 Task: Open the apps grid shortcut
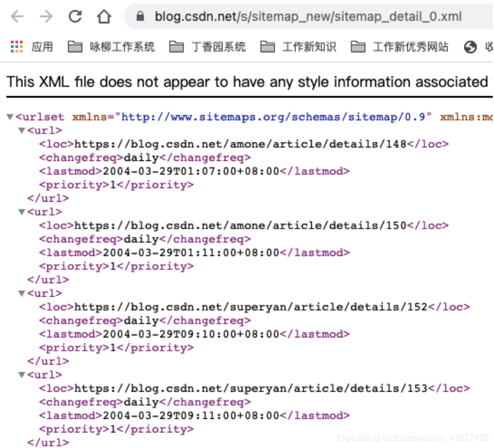17,46
